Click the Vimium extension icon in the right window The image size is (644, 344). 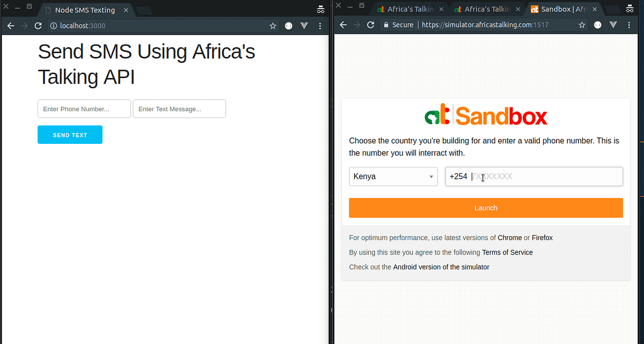tap(613, 25)
